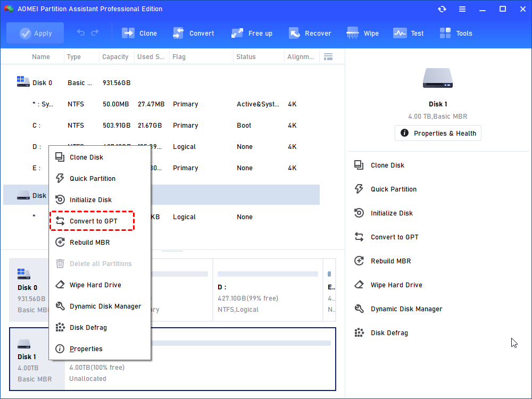Image resolution: width=532 pixels, height=399 pixels.
Task: Click Disk 1 label in disk map
Action: coord(27,357)
